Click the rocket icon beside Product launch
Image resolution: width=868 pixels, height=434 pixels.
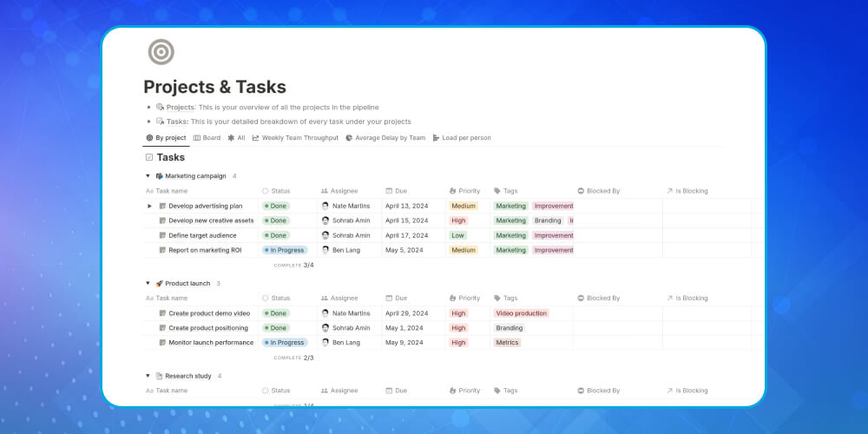pyautogui.click(x=159, y=283)
